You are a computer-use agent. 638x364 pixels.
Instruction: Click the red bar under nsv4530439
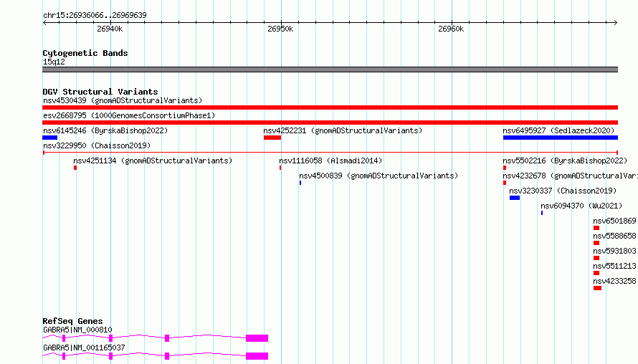pyautogui.click(x=330, y=107)
